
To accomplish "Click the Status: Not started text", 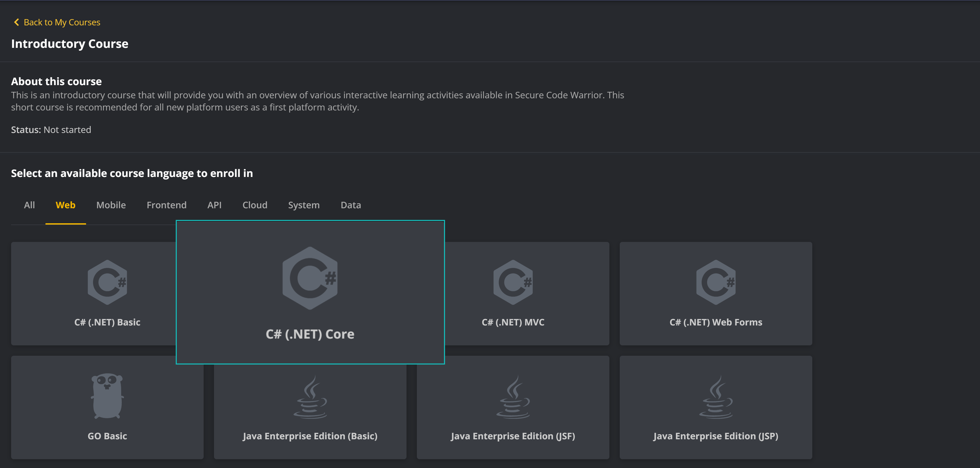I will (x=51, y=130).
